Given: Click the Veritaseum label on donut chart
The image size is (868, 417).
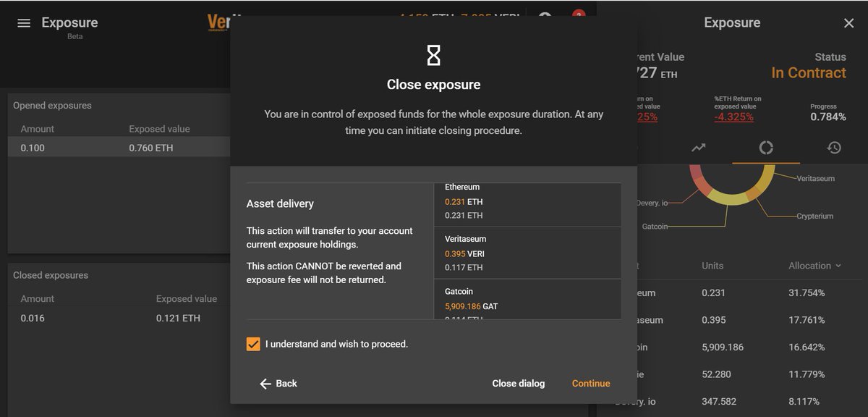Looking at the screenshot, I should (815, 178).
